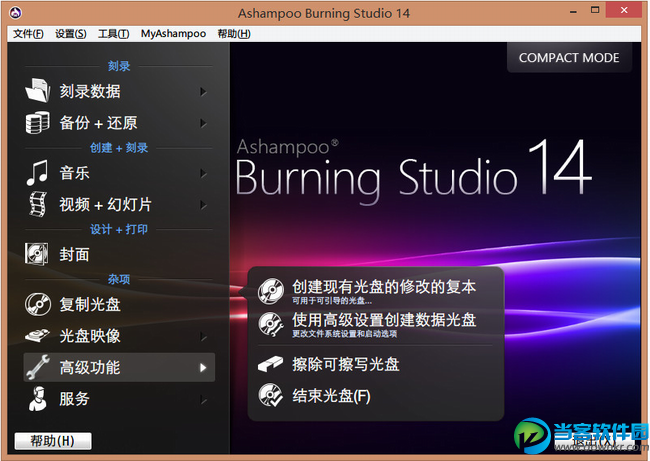Click the 可用于可引导的光盘... description text
Image resolution: width=650 pixels, height=461 pixels.
coord(332,301)
